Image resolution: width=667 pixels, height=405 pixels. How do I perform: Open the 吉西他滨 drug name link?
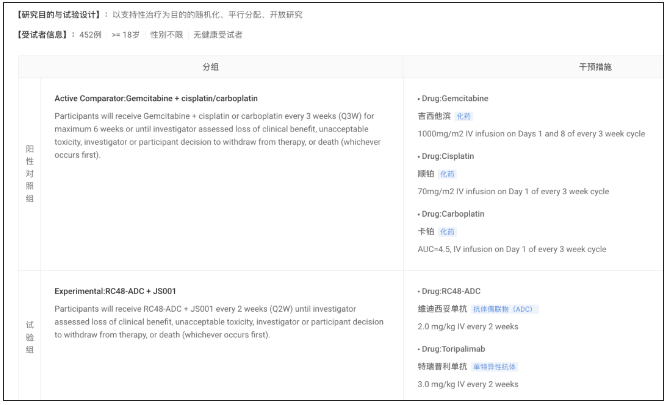pyautogui.click(x=434, y=116)
